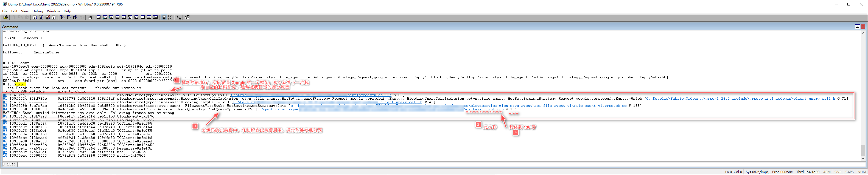Click the Font toolbar icon
The width and height of the screenshot is (868, 175).
(x=179, y=17)
